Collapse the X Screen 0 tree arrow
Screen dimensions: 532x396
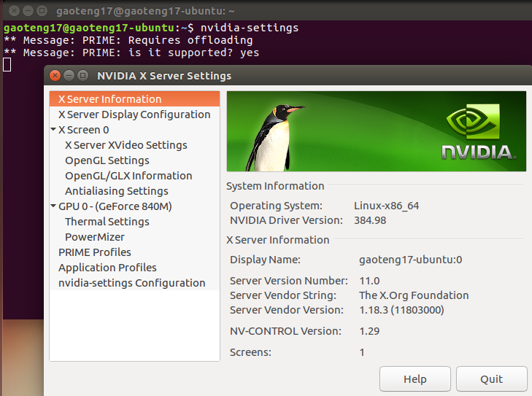53,130
